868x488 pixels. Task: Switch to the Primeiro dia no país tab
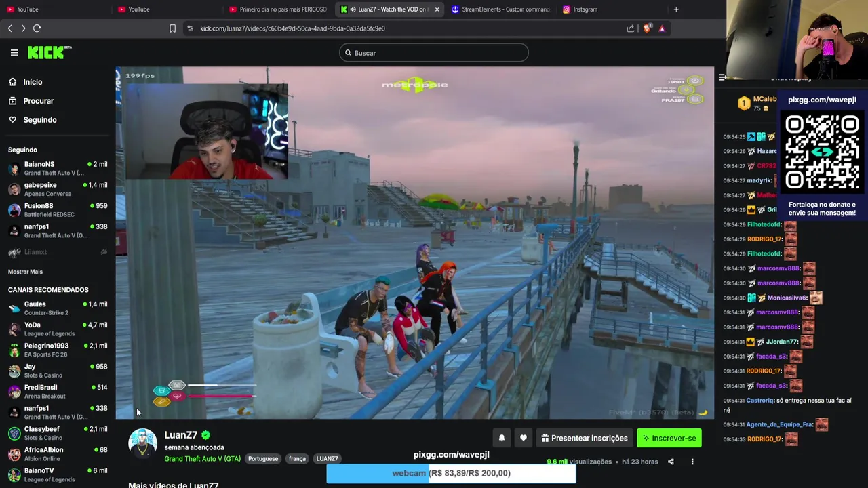tap(278, 9)
